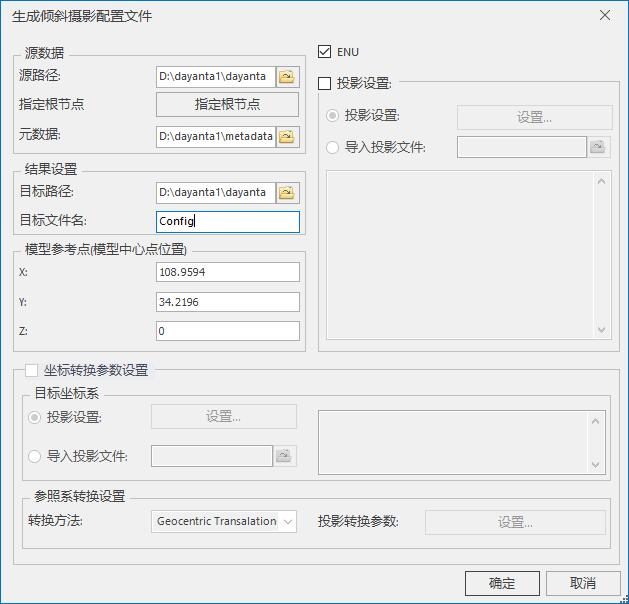629x604 pixels.
Task: Click 设置... button in 目标坐标系 group
Action: [x=224, y=417]
